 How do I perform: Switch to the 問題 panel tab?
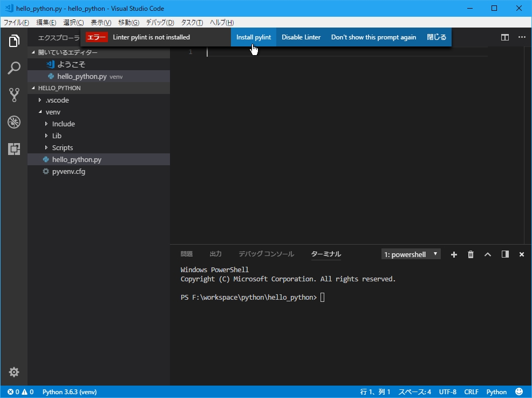pyautogui.click(x=187, y=254)
